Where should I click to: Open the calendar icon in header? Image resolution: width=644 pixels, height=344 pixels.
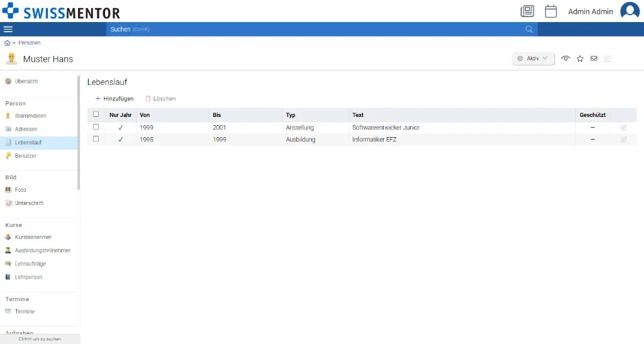pyautogui.click(x=551, y=11)
